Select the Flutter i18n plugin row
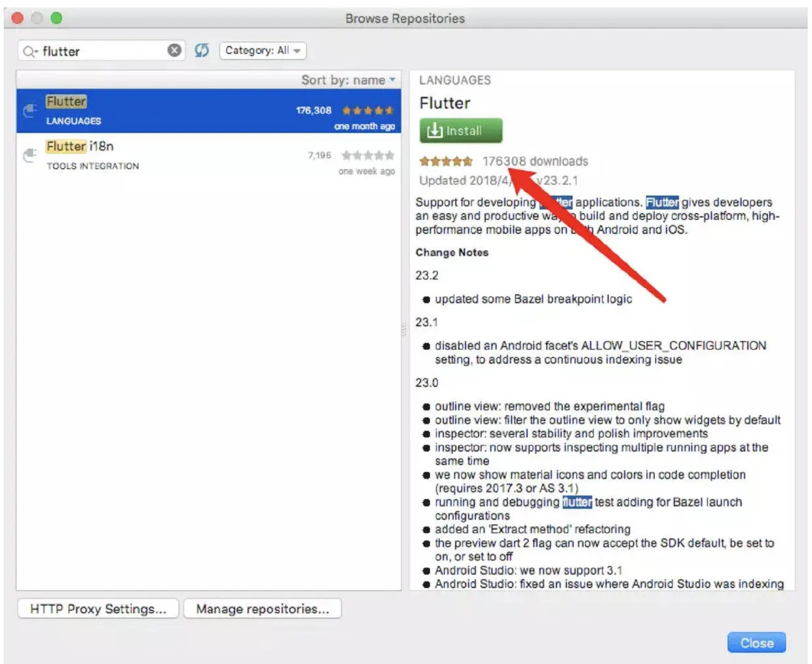 (x=209, y=156)
